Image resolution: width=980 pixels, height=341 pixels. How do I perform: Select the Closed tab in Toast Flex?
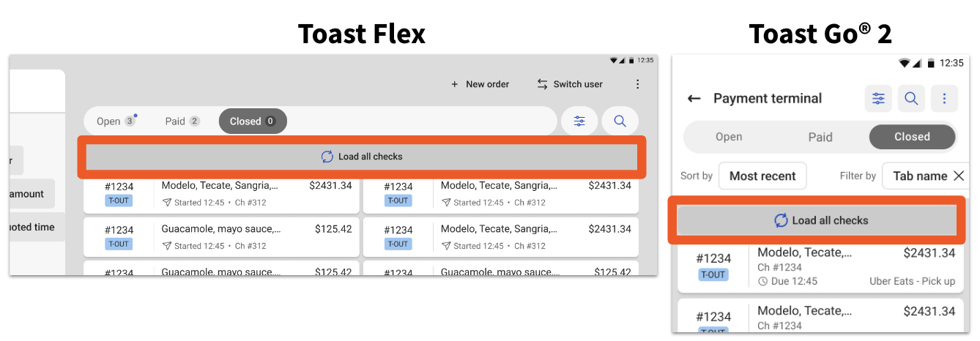pyautogui.click(x=252, y=121)
